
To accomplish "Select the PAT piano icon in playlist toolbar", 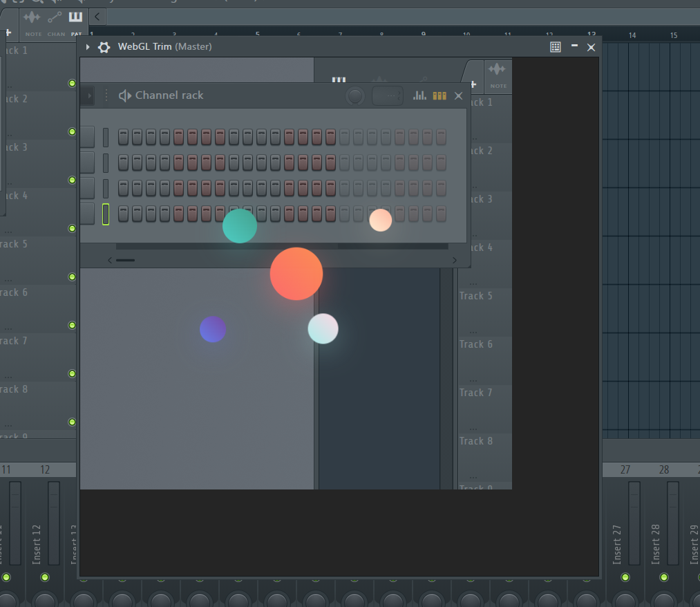I will [75, 17].
